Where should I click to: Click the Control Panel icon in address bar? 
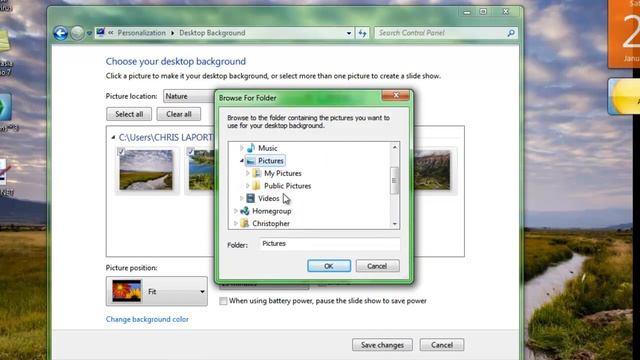pos(100,32)
